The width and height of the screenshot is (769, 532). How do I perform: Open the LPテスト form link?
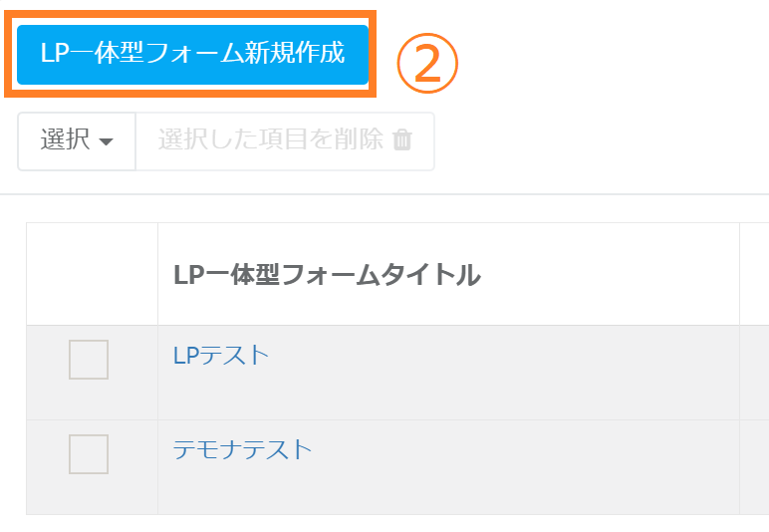coord(221,355)
